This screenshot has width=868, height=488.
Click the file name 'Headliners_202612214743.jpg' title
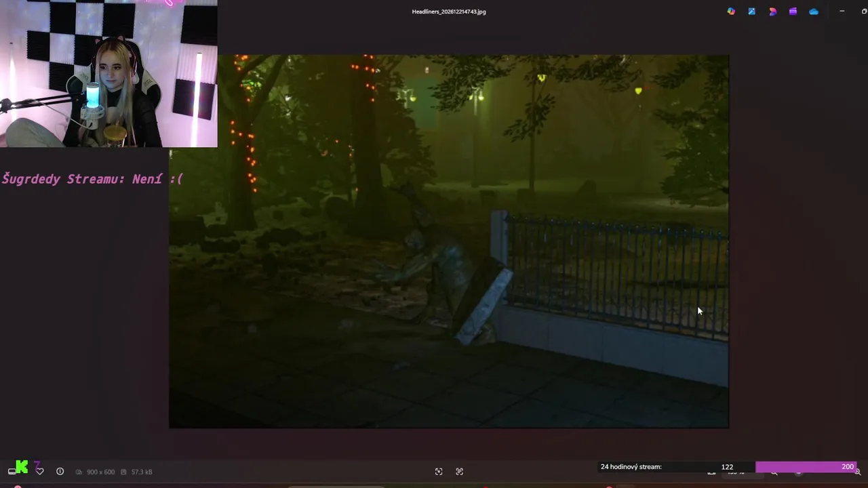click(x=449, y=12)
